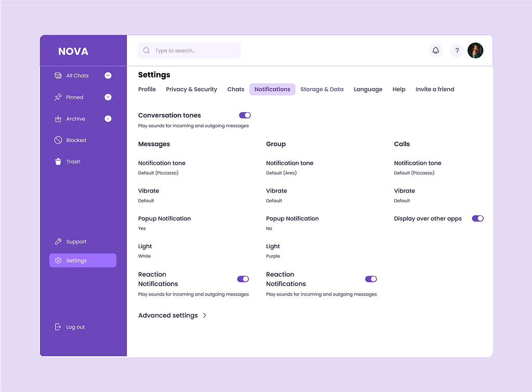Click Settings sidebar button
Image resolution: width=532 pixels, height=392 pixels.
point(83,261)
